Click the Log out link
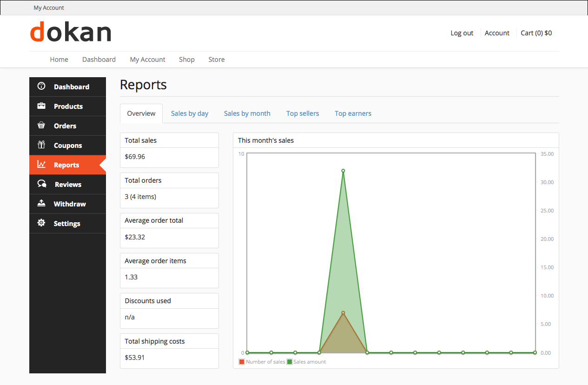This screenshot has height=385, width=588. [x=462, y=33]
